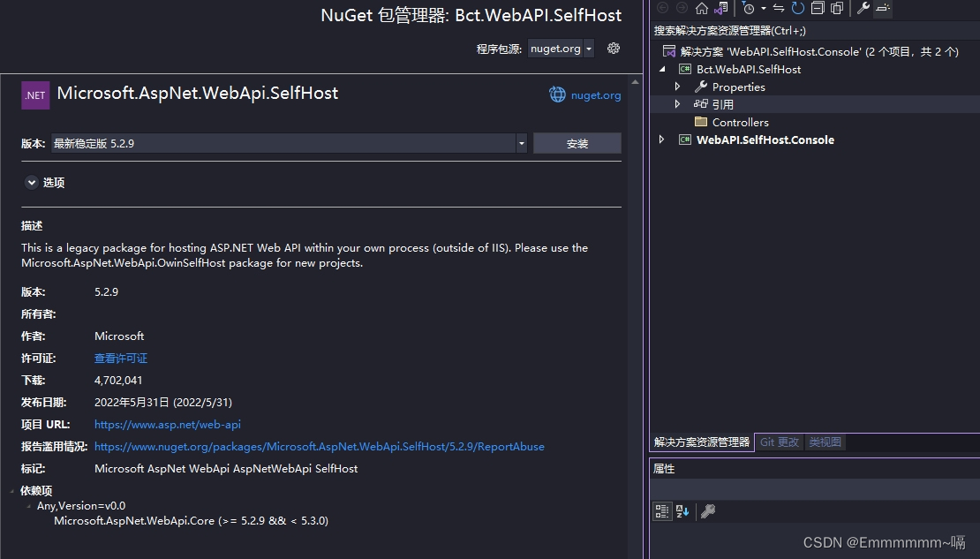This screenshot has height=559, width=980.
Task: Switch to the 类视图 tab
Action: 825,442
